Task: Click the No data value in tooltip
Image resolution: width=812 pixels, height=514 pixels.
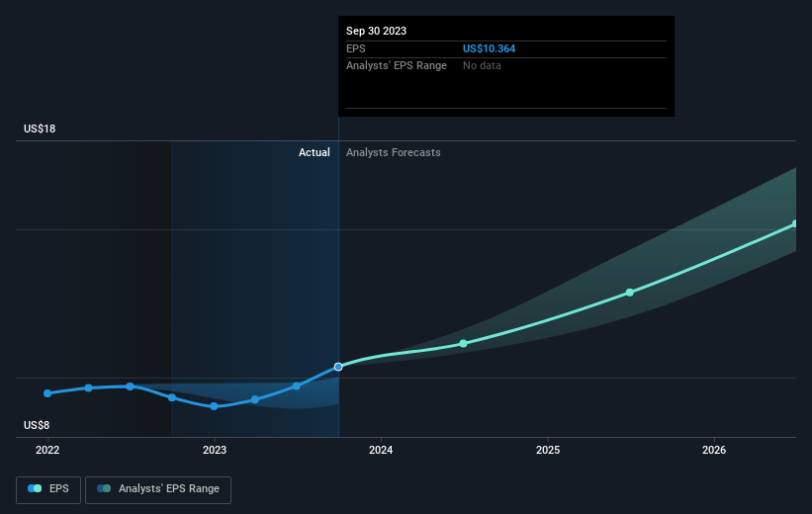Action: click(482, 66)
